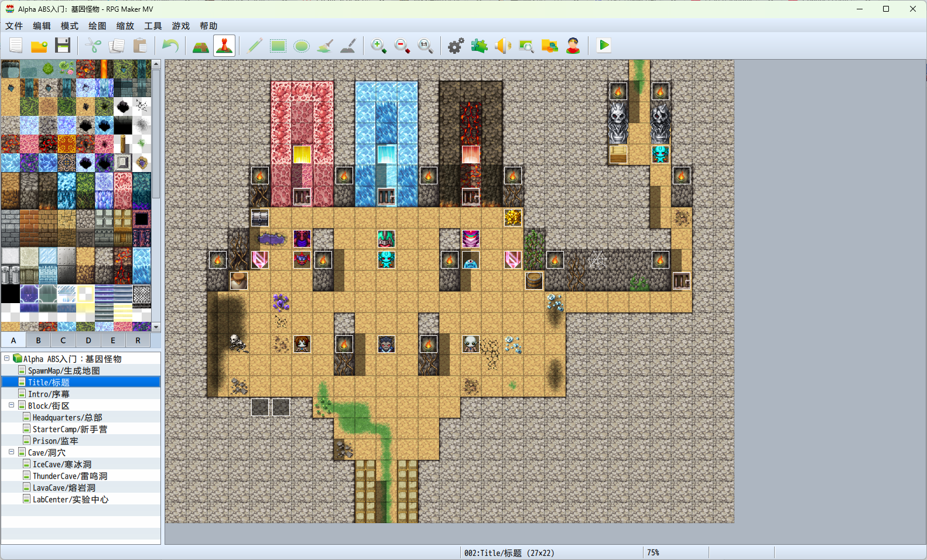Open the 绘图 menu
The width and height of the screenshot is (927, 560).
tap(97, 26)
